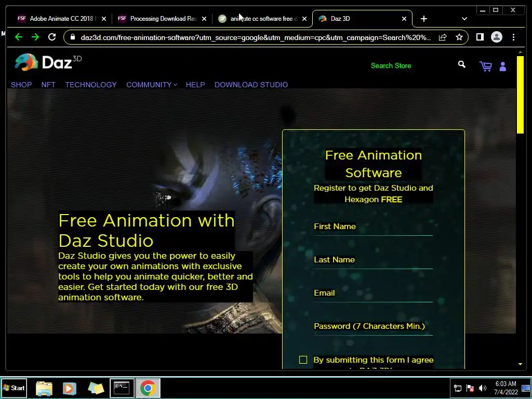Go forward with the green forward arrow
The width and height of the screenshot is (532, 399).
pos(35,37)
